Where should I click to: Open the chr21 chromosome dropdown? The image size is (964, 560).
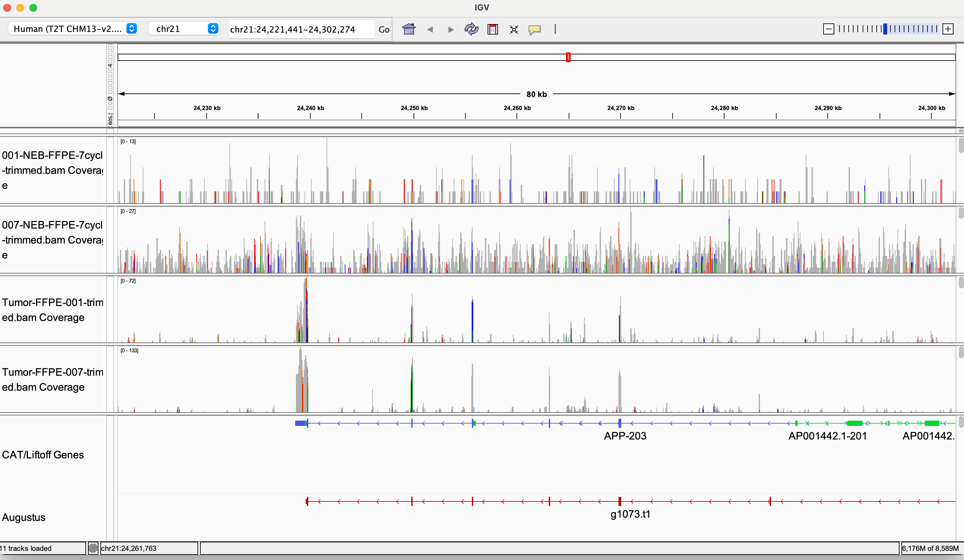pos(184,29)
